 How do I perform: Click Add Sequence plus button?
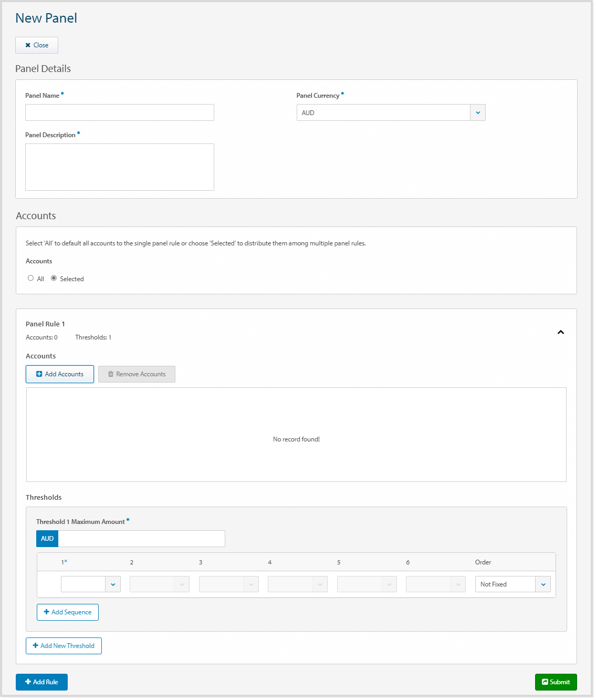point(68,612)
